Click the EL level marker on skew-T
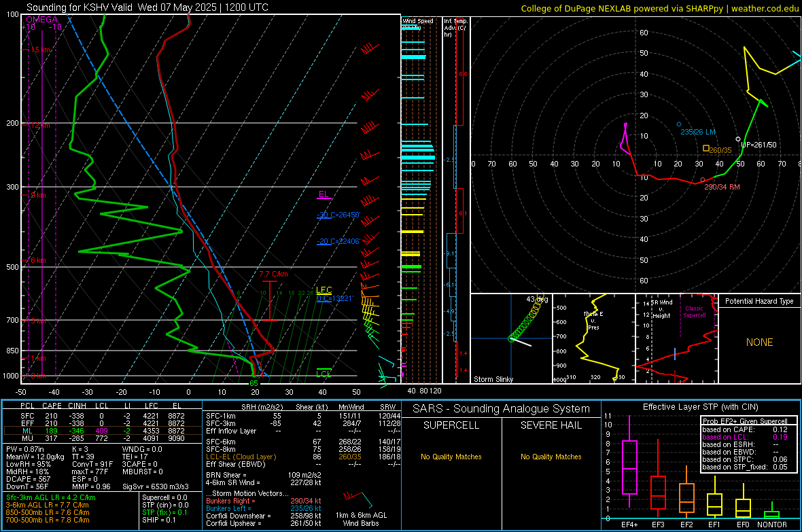This screenshot has width=802, height=532. pos(324,195)
